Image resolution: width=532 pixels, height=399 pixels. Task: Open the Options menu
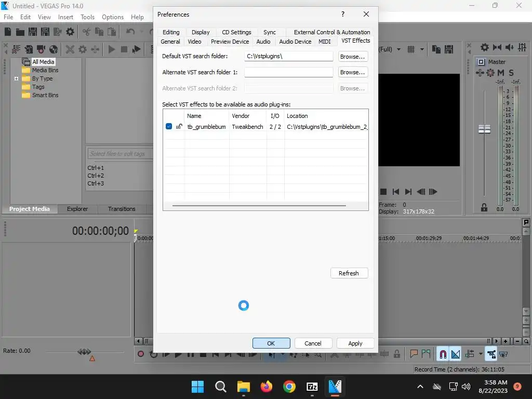[113, 17]
